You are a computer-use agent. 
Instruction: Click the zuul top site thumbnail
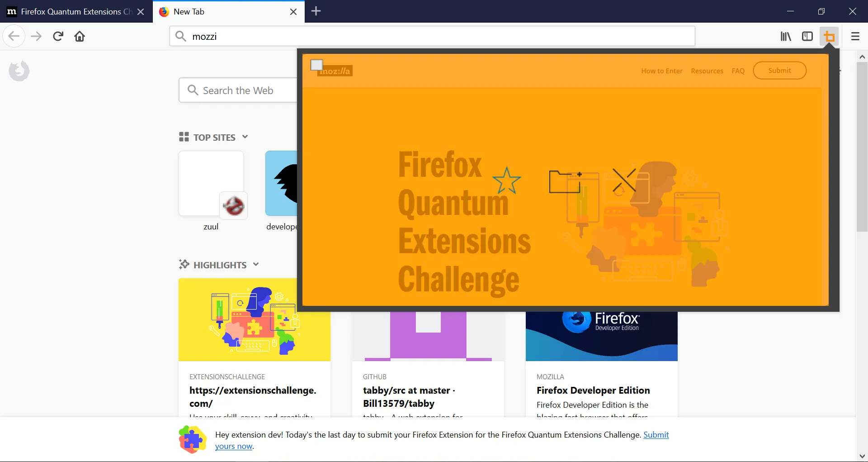point(211,183)
